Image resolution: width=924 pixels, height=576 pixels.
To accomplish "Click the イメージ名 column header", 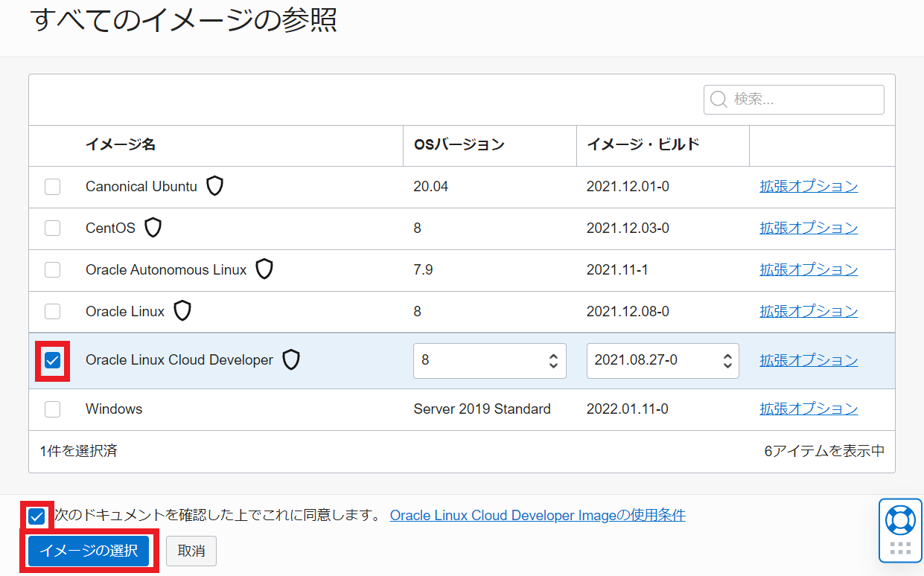I will [x=121, y=145].
